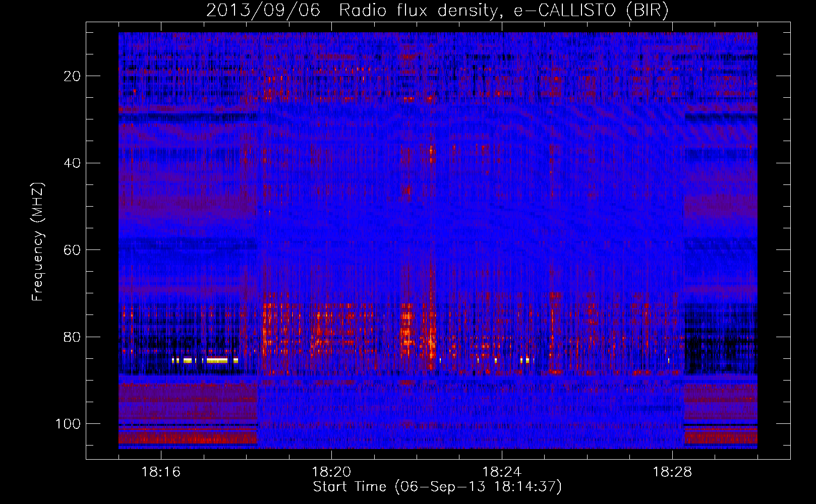Click the 40 frequency tick label
The width and height of the screenshot is (816, 504).
click(73, 163)
